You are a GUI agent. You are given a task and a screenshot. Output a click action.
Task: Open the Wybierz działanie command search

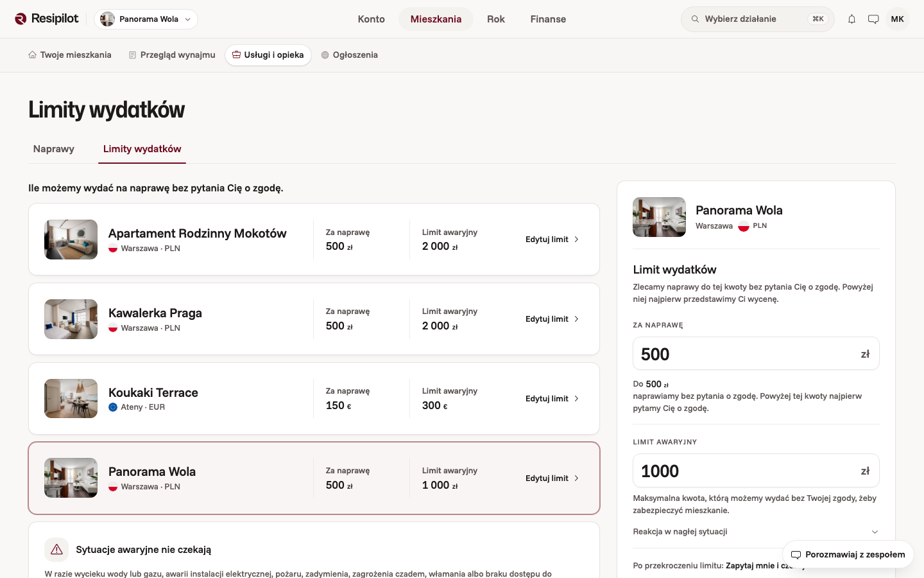(758, 19)
